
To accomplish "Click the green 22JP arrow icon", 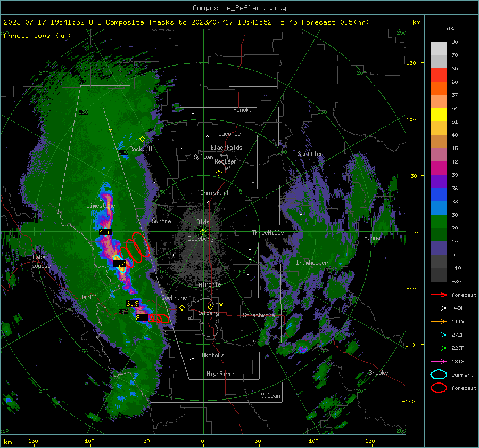I will (x=439, y=348).
